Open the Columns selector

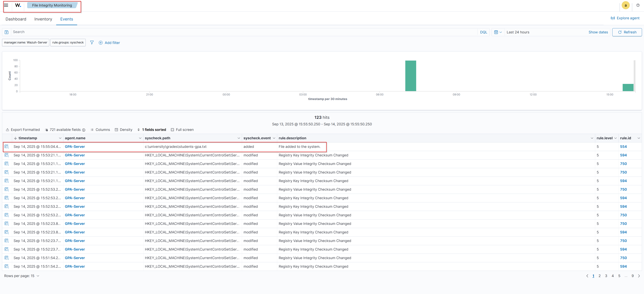coord(100,130)
